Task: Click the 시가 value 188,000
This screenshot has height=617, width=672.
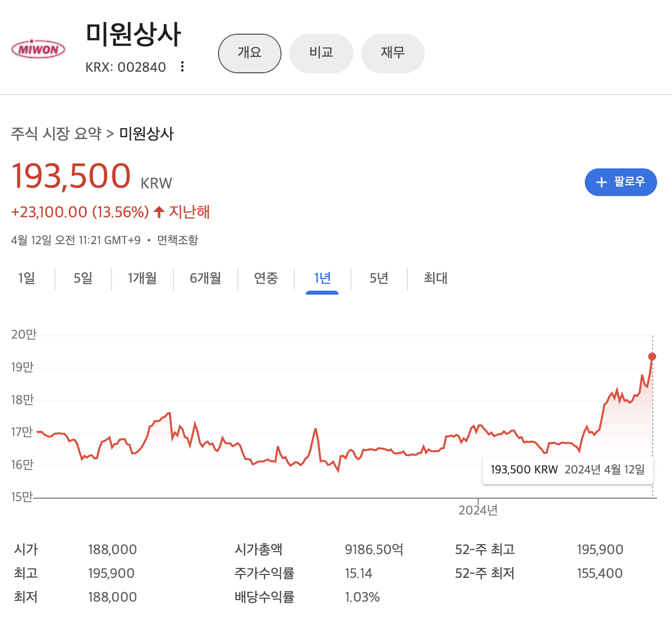Action: tap(112, 550)
